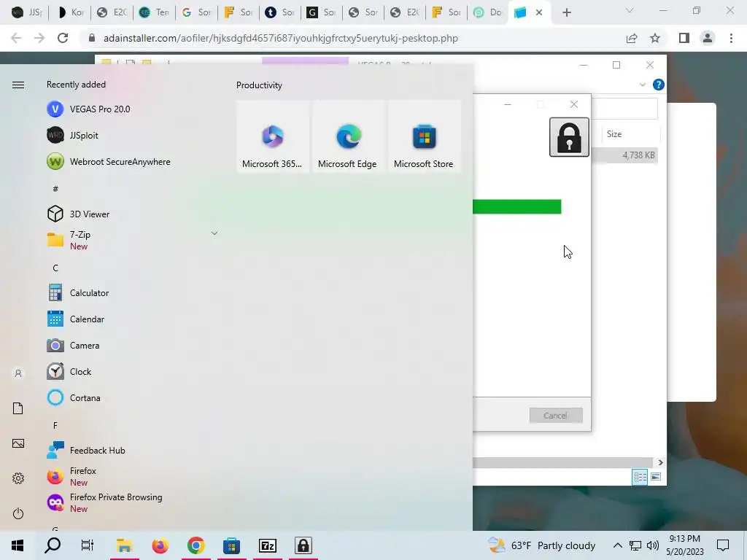The height and width of the screenshot is (560, 747).
Task: Show hidden system tray icons
Action: tap(617, 545)
